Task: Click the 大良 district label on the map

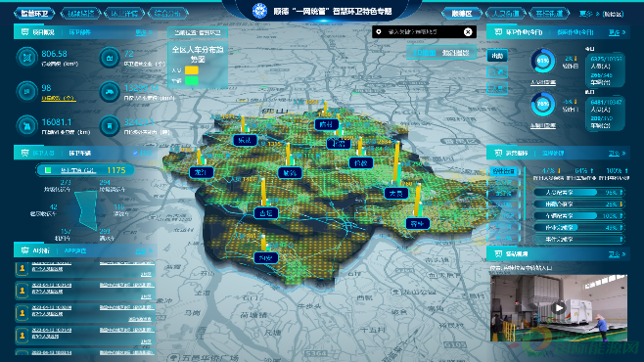Action: [396, 194]
